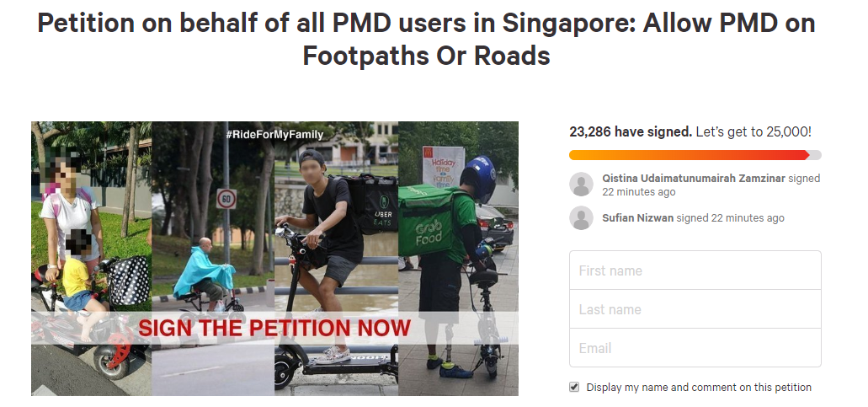Open the petition title heading

426,39
